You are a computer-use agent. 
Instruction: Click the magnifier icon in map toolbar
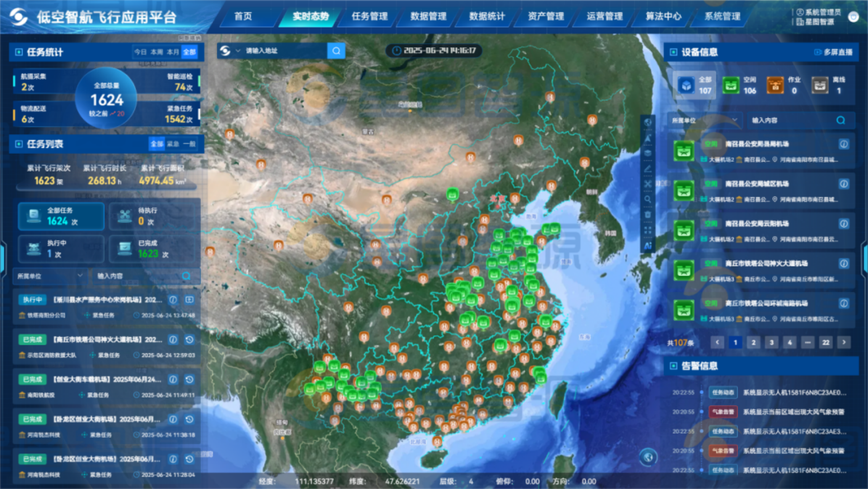tap(648, 199)
